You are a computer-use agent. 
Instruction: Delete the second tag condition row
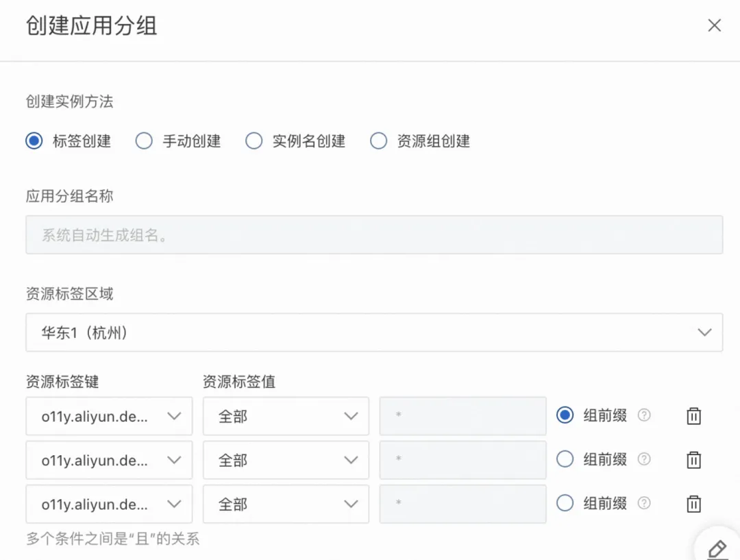693,459
